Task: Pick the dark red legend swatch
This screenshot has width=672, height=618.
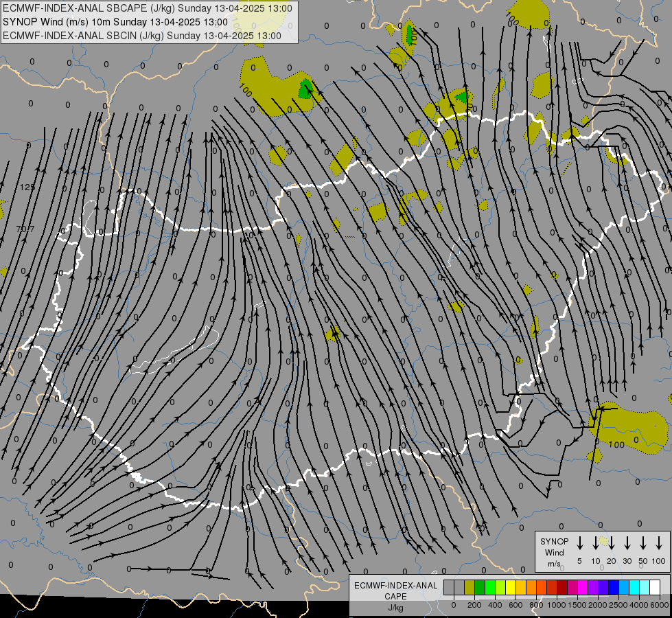Action: (x=562, y=587)
